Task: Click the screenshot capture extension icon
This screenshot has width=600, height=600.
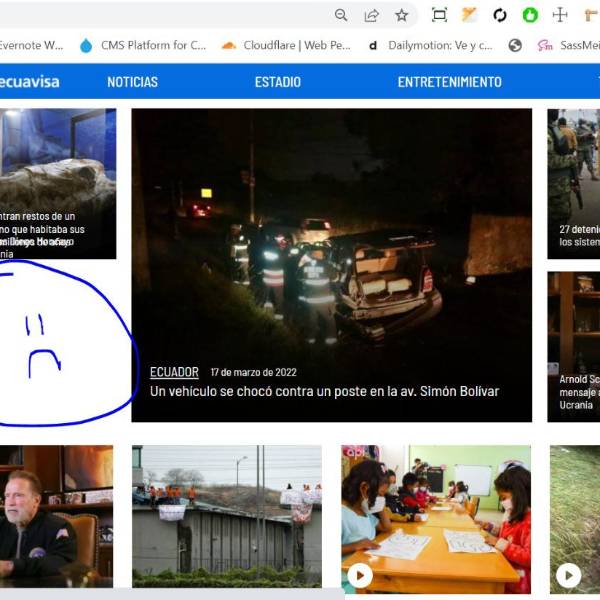Action: 439,15
